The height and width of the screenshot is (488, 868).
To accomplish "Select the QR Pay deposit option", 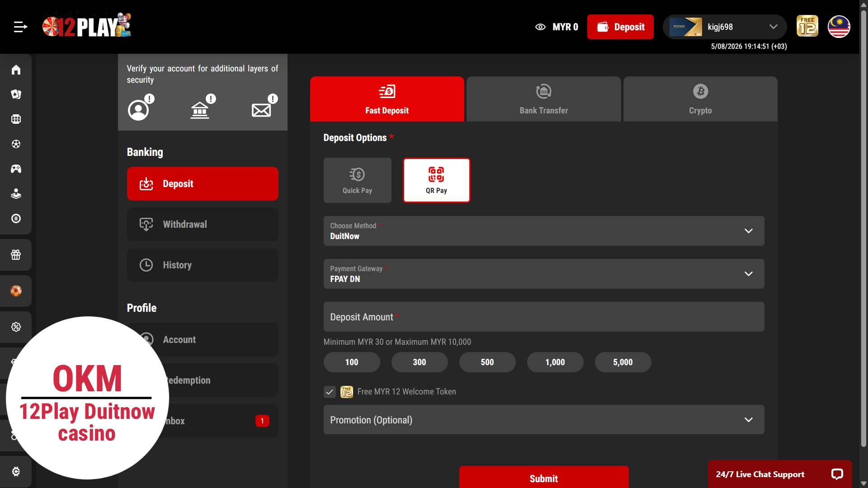I will coord(437,180).
